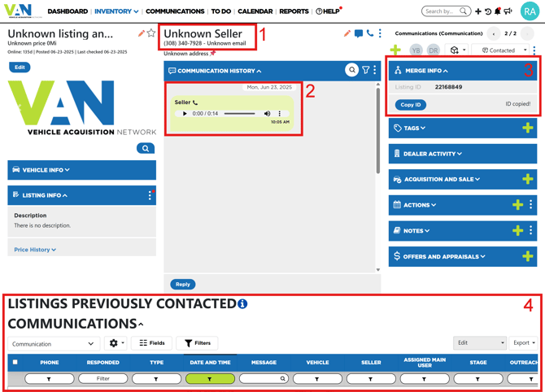
Task: Search within Communication History
Action: point(351,71)
